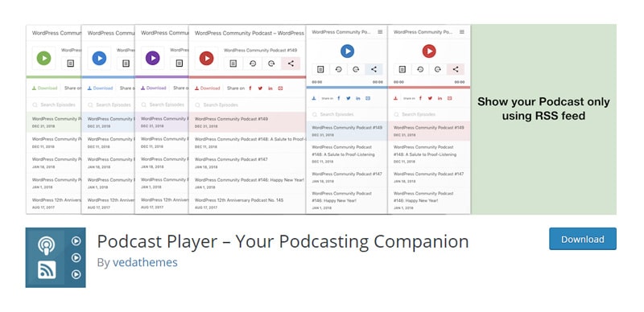Click the purple play button
This screenshot has height=312, width=644.
click(153, 58)
